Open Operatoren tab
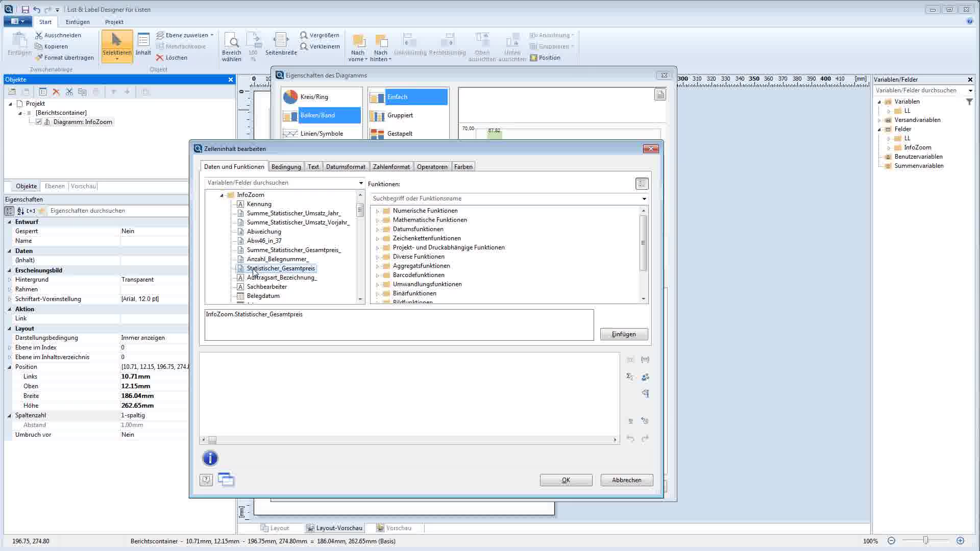This screenshot has height=551, width=980. 432,167
